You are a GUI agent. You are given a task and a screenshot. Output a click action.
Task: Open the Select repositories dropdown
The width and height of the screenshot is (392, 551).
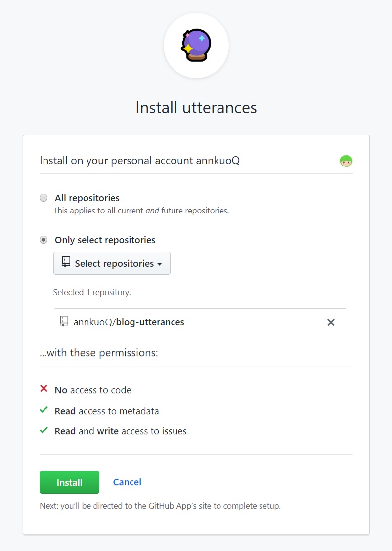pyautogui.click(x=112, y=263)
